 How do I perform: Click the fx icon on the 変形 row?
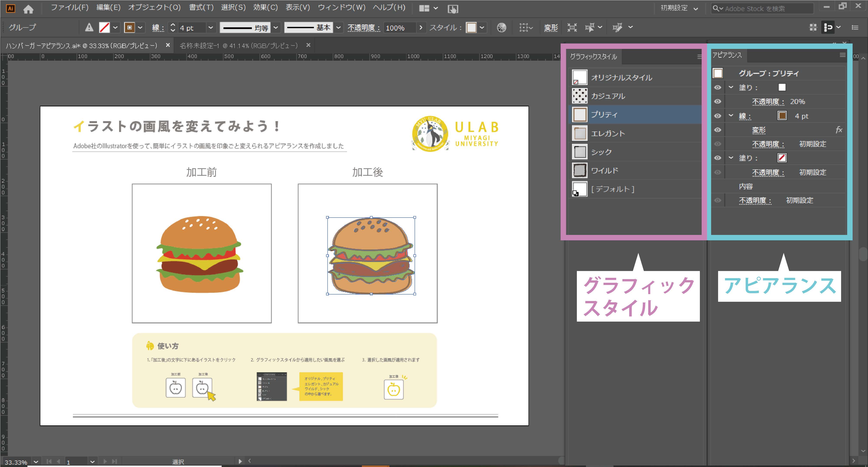pos(839,130)
